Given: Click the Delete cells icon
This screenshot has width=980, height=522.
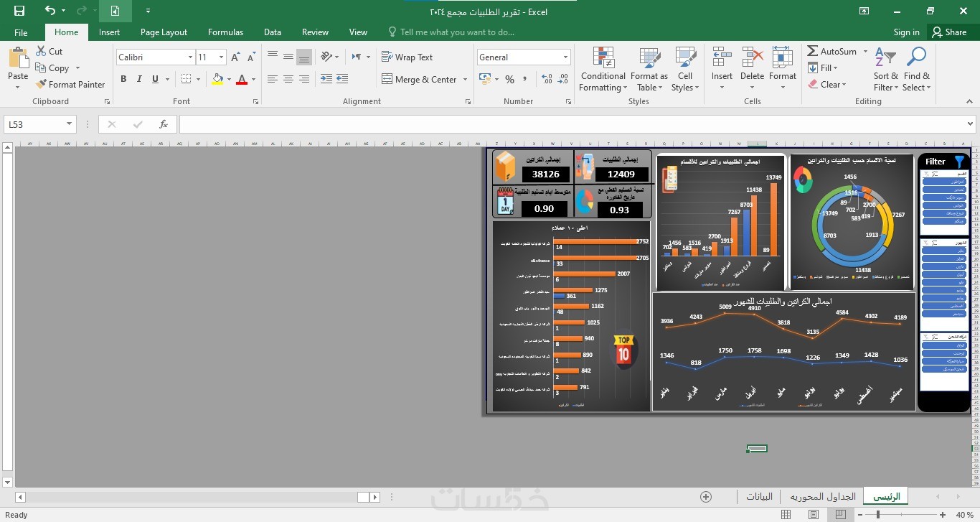Looking at the screenshot, I should click(x=752, y=57).
